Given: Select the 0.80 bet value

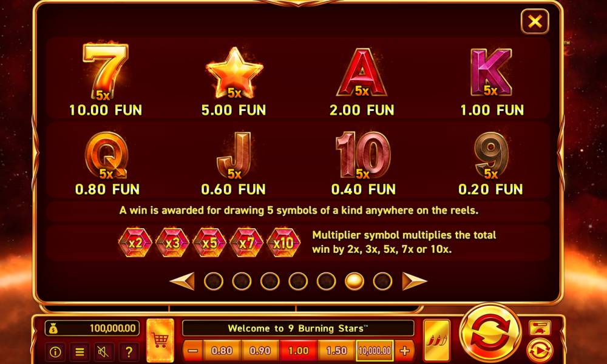Looking at the screenshot, I should click(222, 351).
